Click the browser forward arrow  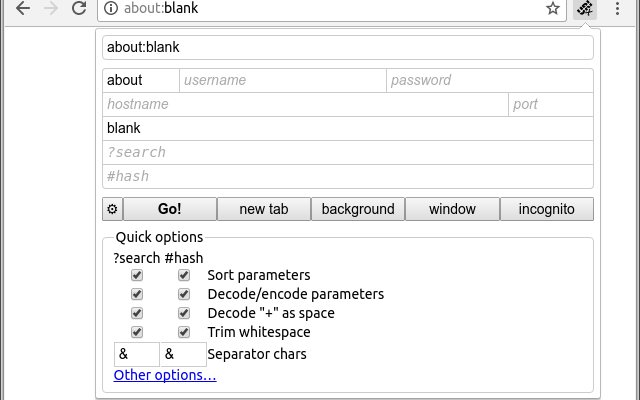pyautogui.click(x=51, y=8)
